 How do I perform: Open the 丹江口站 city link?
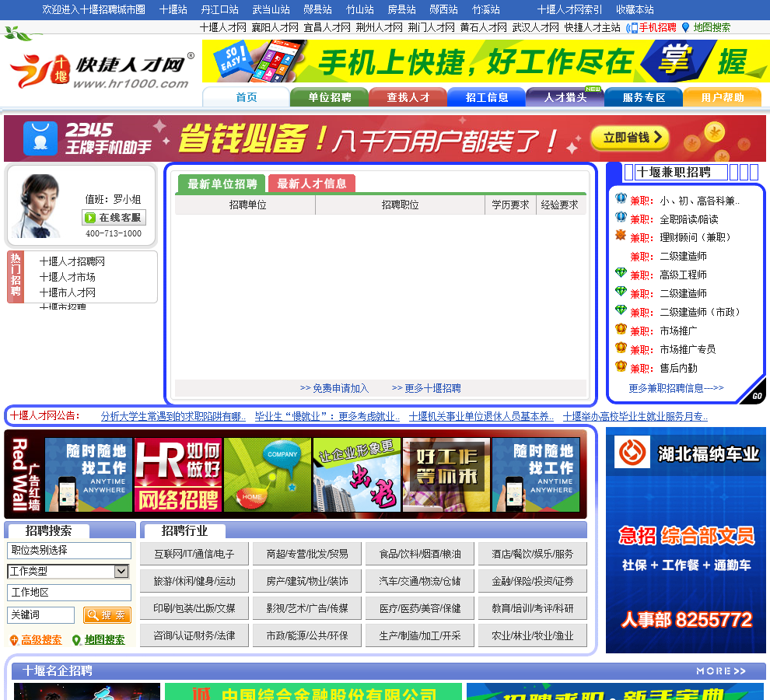[x=219, y=9]
